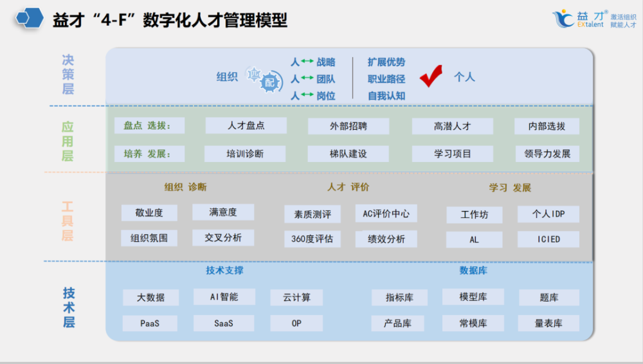
Task: Click the 技术层 side label
Action: point(69,308)
